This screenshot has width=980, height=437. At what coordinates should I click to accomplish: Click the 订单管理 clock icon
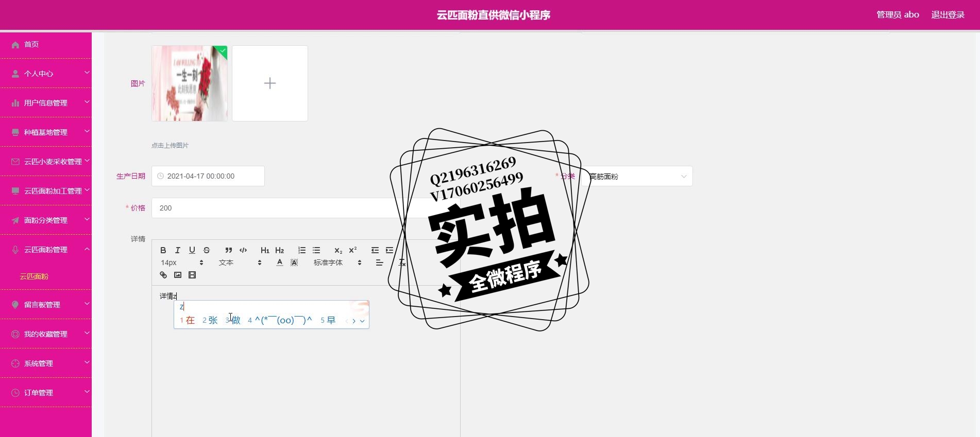coord(15,393)
